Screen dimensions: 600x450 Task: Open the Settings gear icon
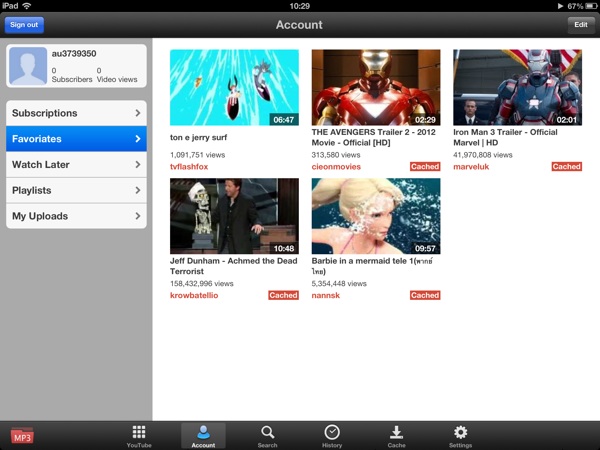coord(460,432)
